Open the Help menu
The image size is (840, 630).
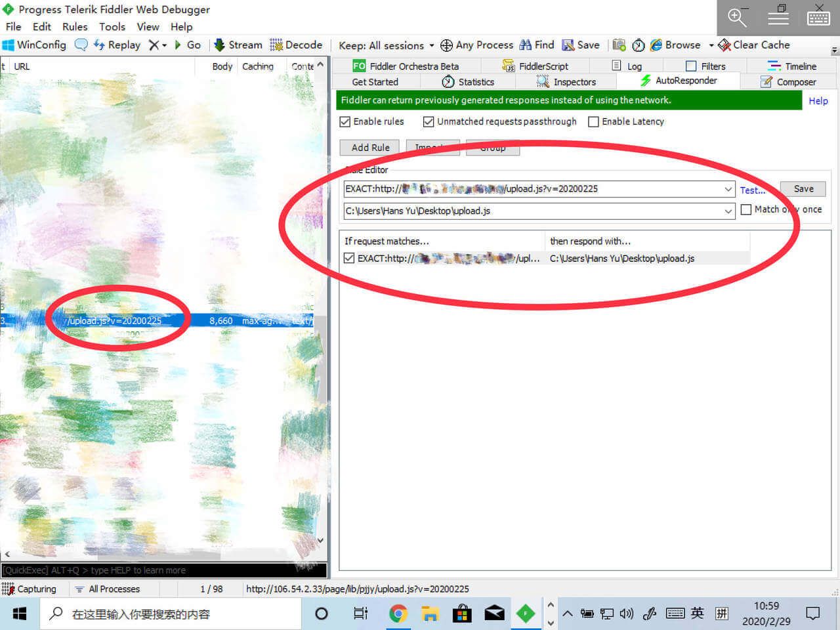[x=182, y=27]
